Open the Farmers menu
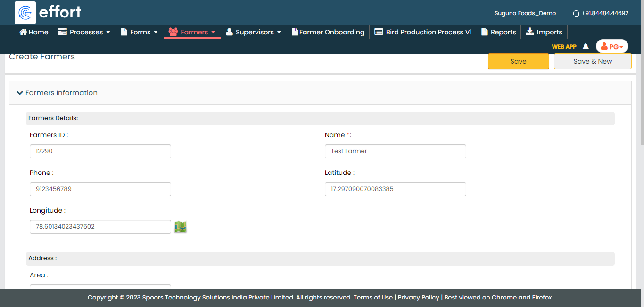644x307 pixels. point(192,32)
